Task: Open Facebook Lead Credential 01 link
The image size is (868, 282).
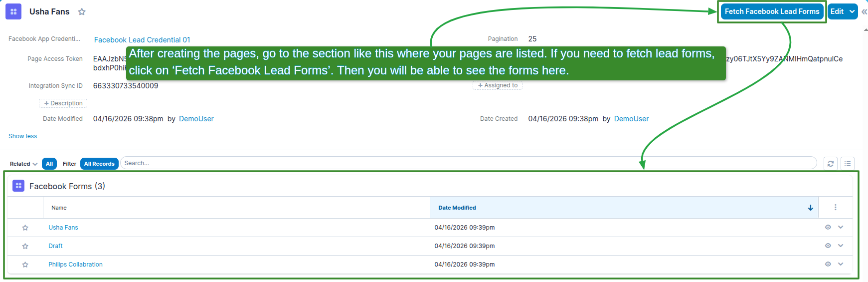Action: [x=142, y=40]
